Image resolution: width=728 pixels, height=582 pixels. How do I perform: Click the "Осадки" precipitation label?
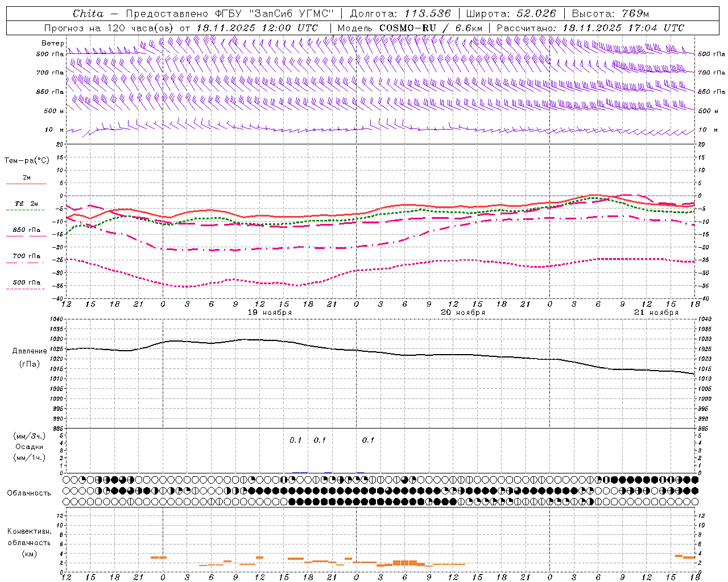click(x=30, y=447)
